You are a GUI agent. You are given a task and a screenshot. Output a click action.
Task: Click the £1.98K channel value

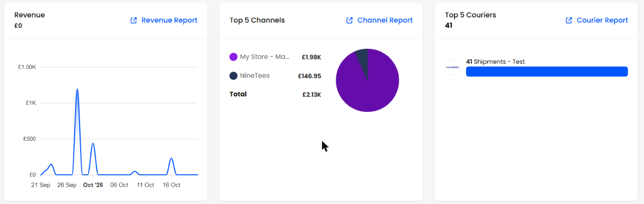[311, 57]
